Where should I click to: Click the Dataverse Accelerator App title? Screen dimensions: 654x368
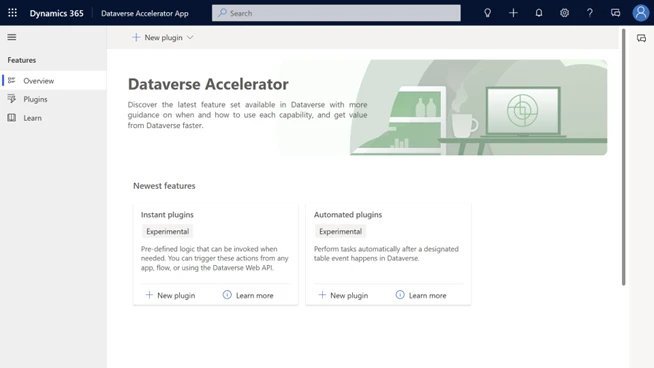[x=145, y=13]
